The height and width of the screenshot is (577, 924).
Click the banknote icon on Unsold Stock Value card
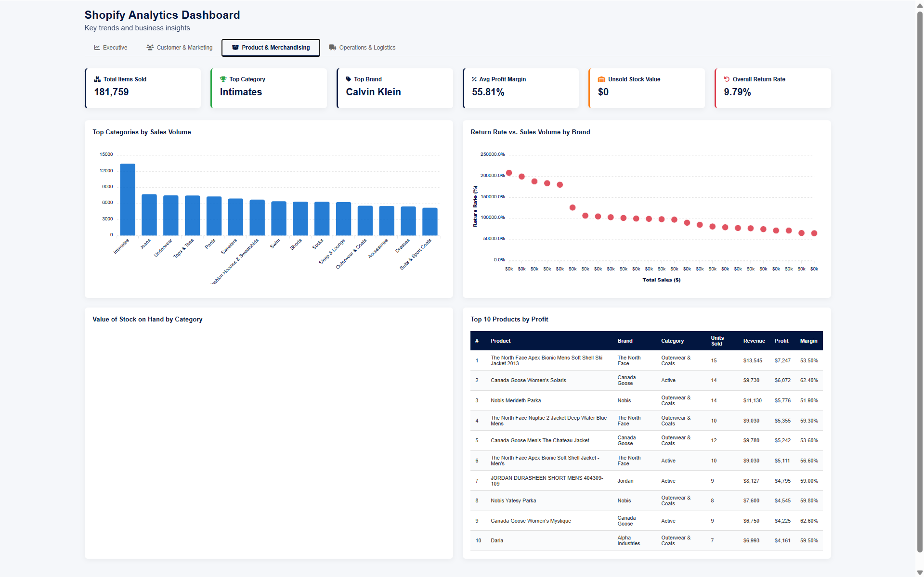coord(601,79)
